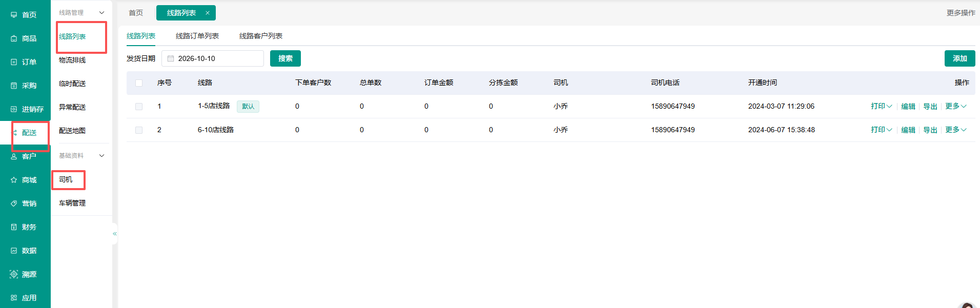
Task: Open the 溯源 traceability sidebar icon
Action: pyautogui.click(x=14, y=274)
